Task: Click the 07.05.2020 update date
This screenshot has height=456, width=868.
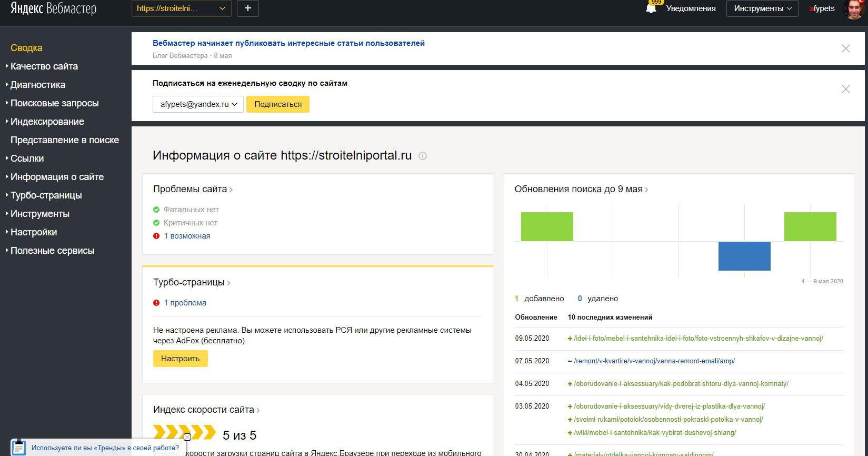Action: (x=532, y=361)
